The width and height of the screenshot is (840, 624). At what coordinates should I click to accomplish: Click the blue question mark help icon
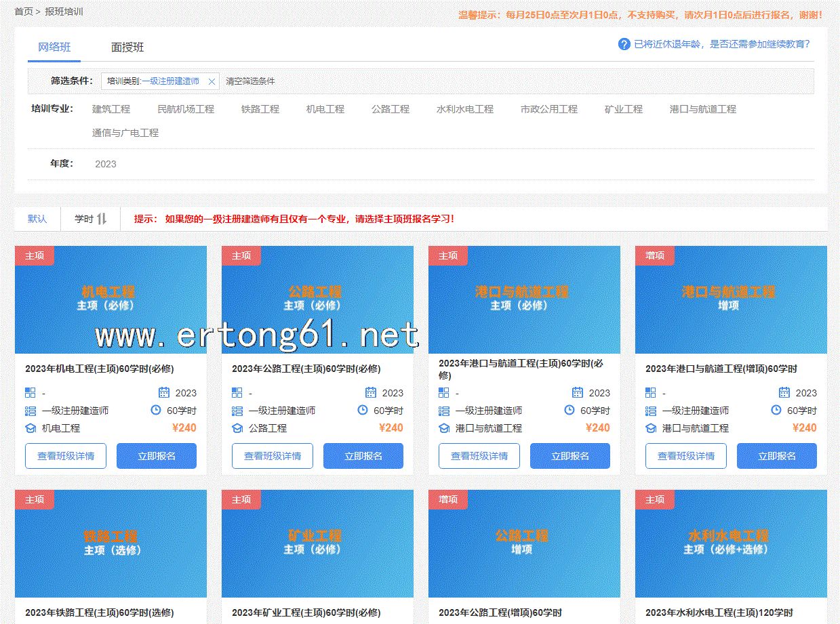624,44
